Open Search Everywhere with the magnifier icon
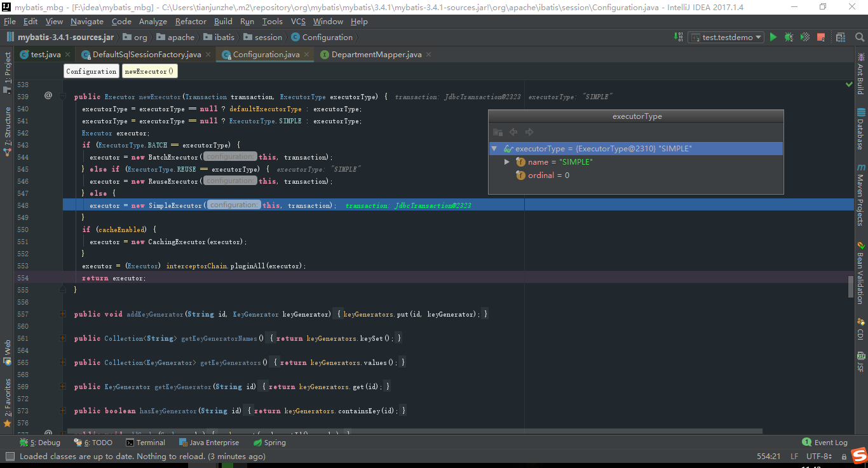868x468 pixels. [859, 37]
